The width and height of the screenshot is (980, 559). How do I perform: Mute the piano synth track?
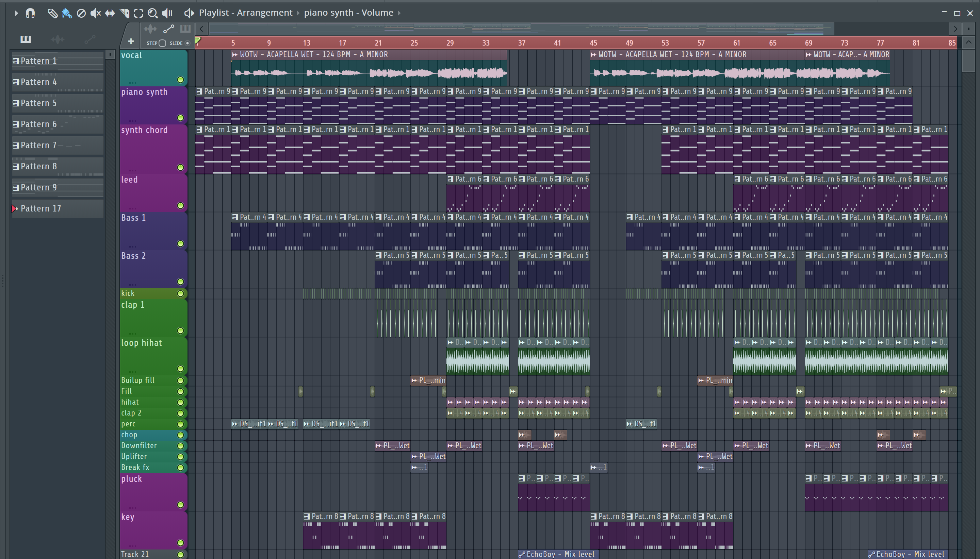click(180, 118)
